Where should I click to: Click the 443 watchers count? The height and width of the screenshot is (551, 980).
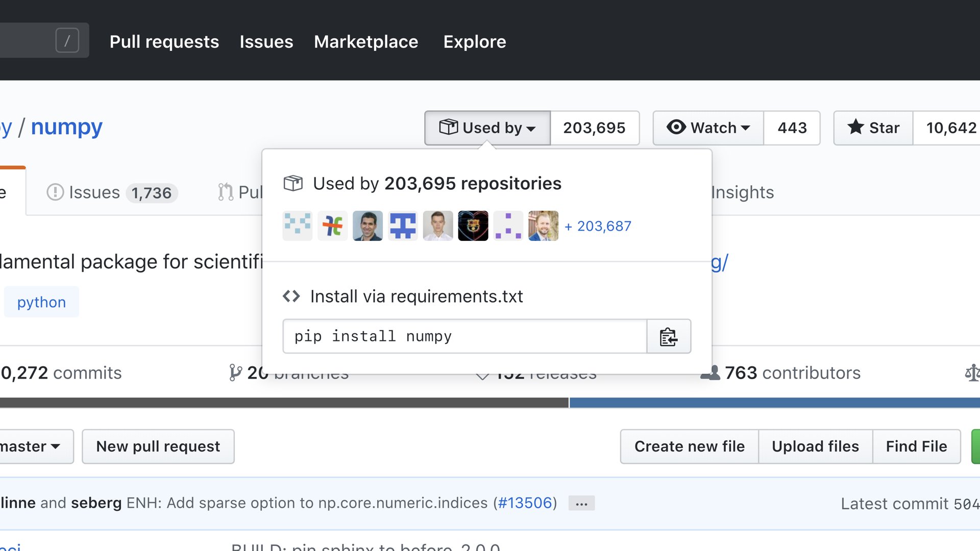[x=792, y=128]
